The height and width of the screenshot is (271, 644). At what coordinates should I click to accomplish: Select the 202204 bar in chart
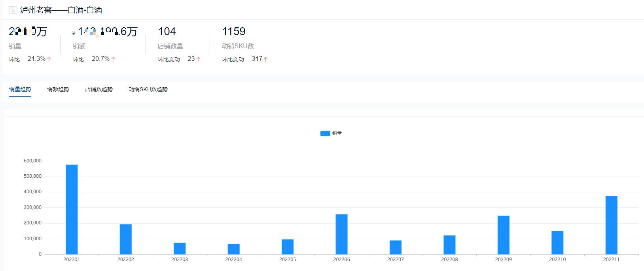tap(234, 249)
